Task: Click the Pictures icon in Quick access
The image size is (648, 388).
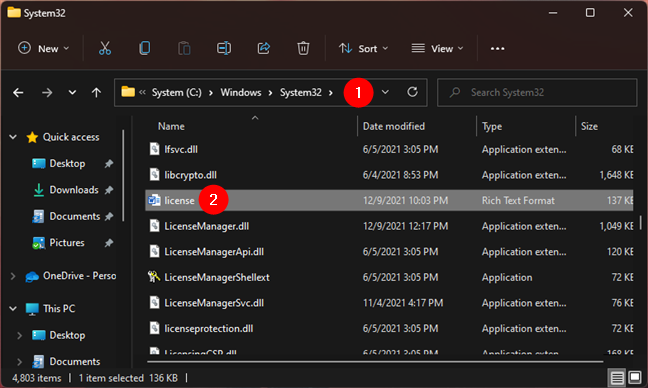Action: pyautogui.click(x=38, y=243)
